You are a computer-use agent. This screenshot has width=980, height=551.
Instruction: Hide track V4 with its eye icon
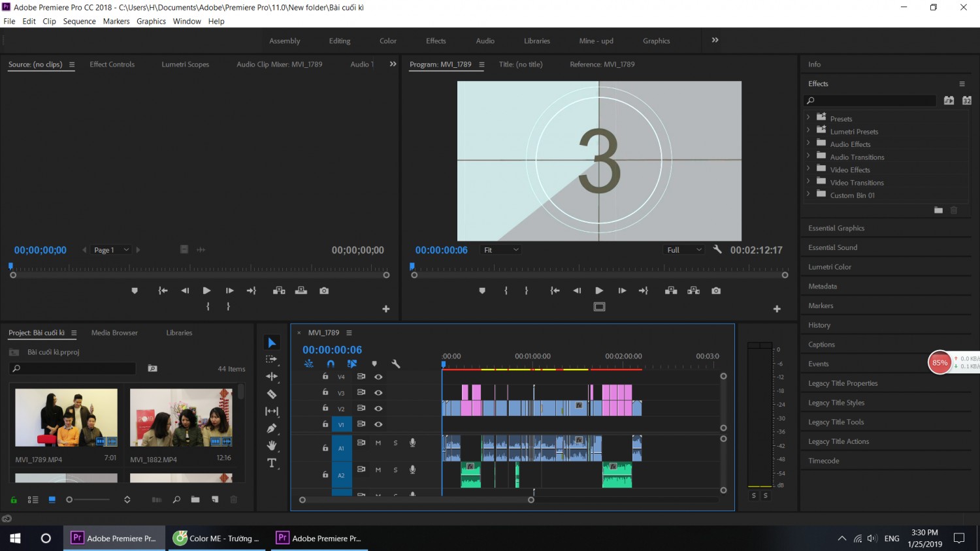[x=378, y=377]
